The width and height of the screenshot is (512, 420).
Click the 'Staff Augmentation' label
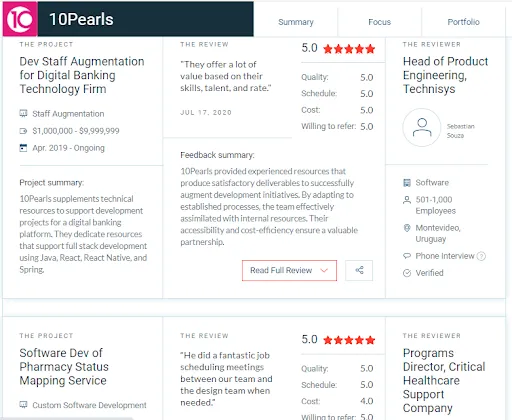tap(68, 114)
